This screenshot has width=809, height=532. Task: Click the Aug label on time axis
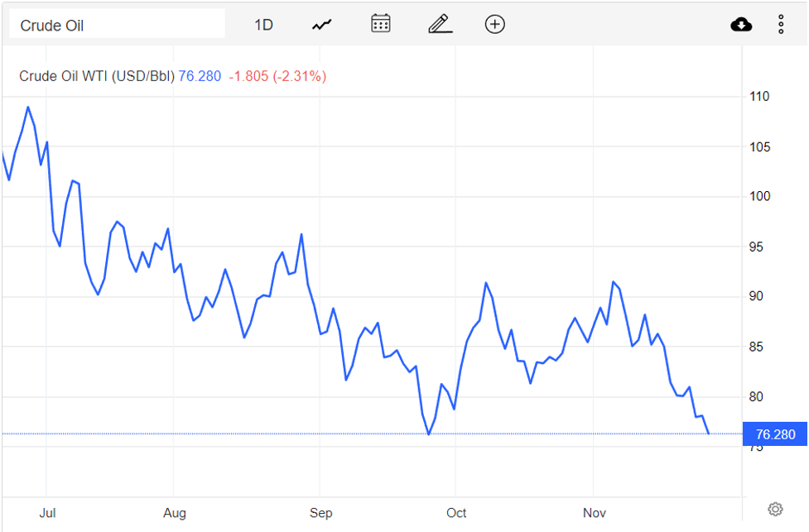pos(175,513)
